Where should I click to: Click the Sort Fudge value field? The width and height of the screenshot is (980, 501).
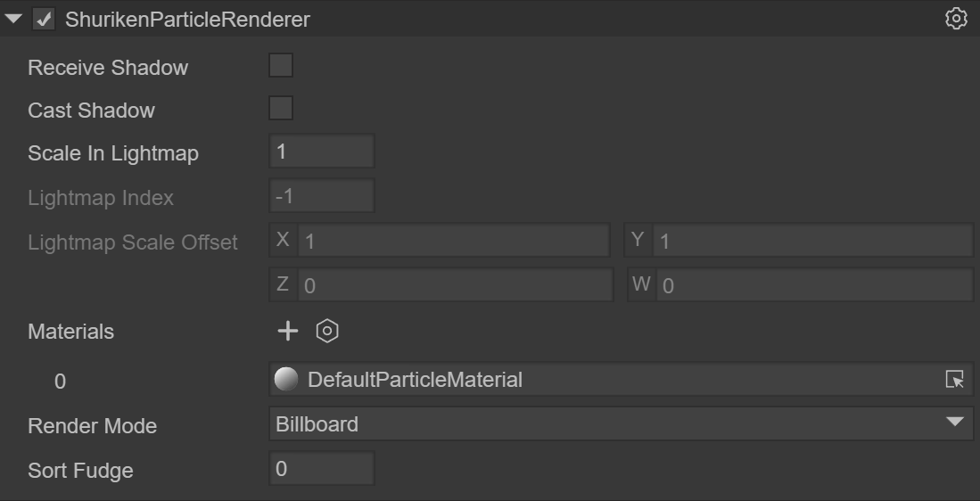point(321,469)
